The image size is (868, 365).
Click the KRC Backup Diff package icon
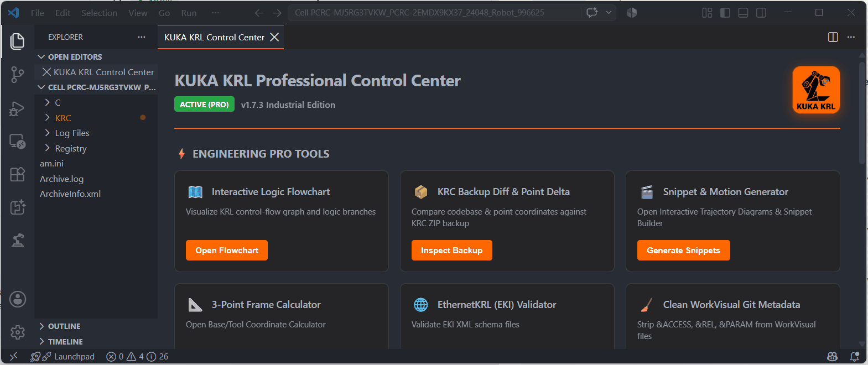point(421,192)
